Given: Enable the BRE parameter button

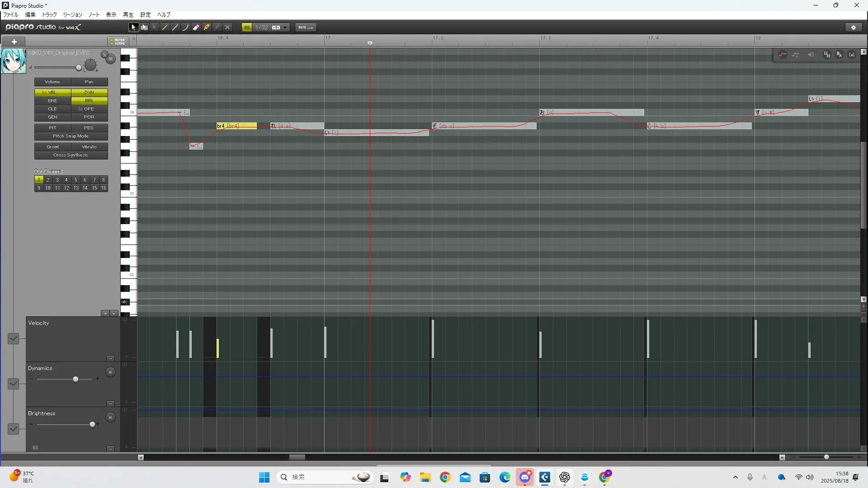Looking at the screenshot, I should pos(52,101).
